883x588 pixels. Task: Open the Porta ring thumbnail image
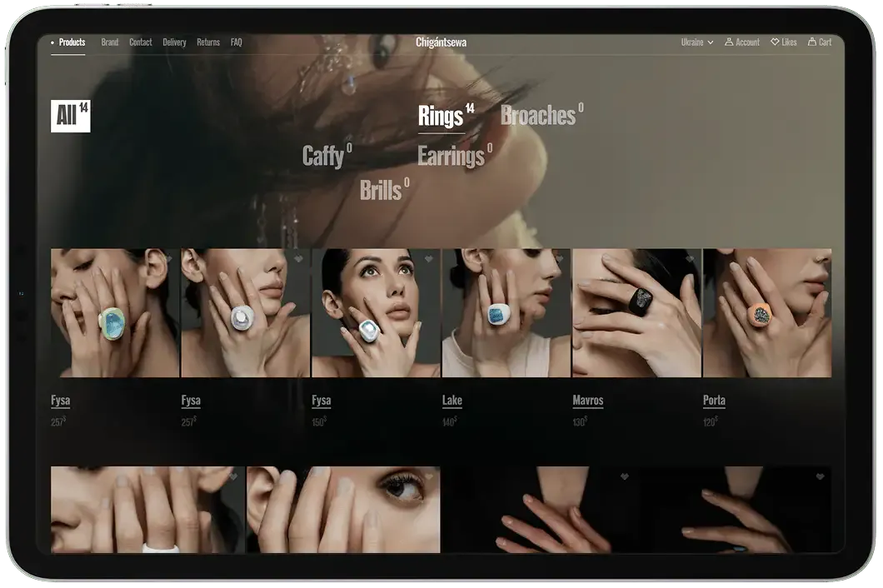coord(766,313)
